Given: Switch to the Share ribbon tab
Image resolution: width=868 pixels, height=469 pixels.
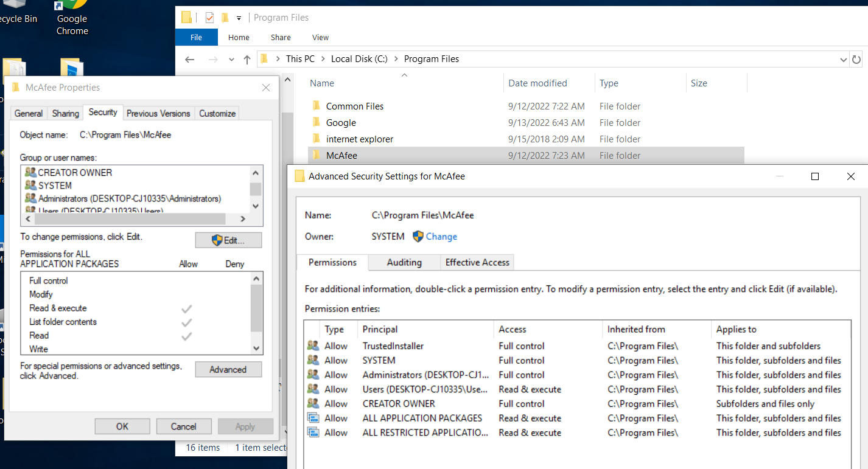Looking at the screenshot, I should pos(280,37).
